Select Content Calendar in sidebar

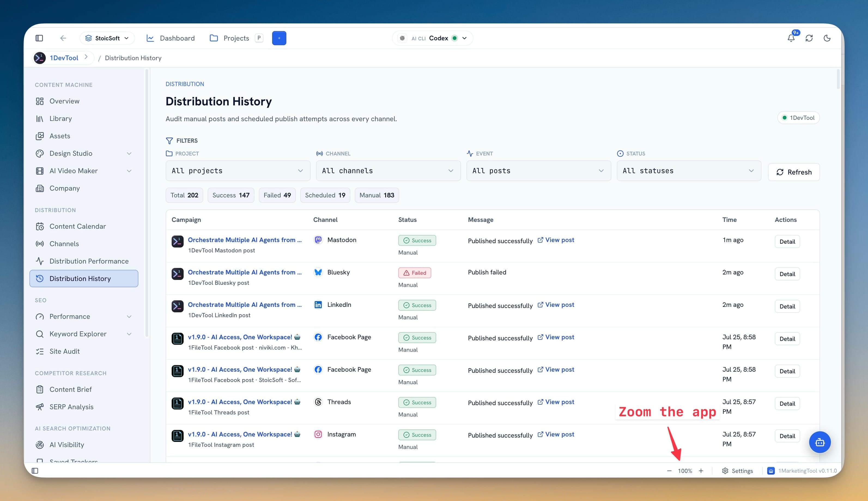click(84, 227)
